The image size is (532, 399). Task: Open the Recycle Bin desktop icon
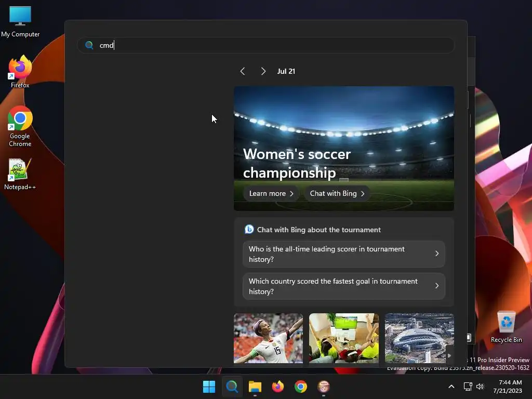(x=506, y=327)
